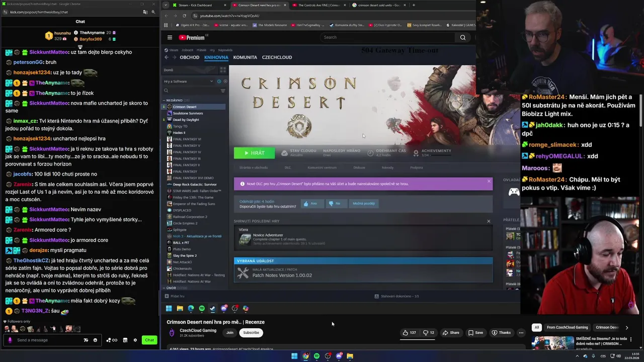Focus the YouTube Search field

pos(387,37)
